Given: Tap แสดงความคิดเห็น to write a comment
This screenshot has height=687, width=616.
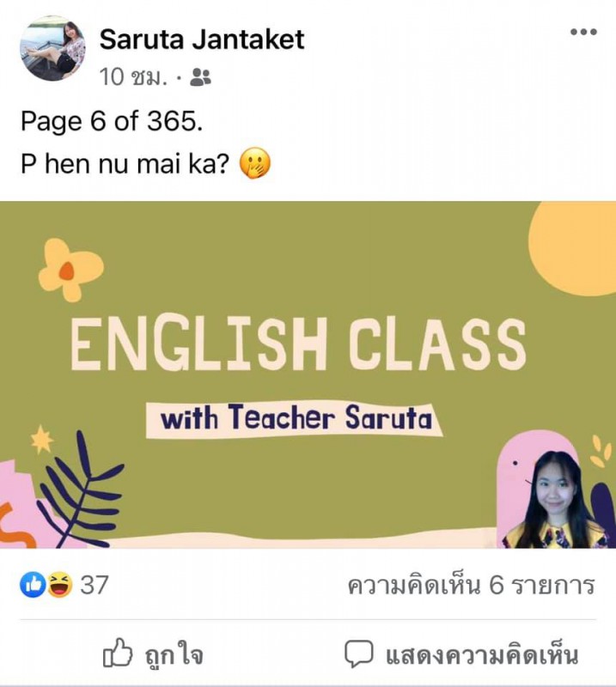Looking at the screenshot, I should (482, 655).
